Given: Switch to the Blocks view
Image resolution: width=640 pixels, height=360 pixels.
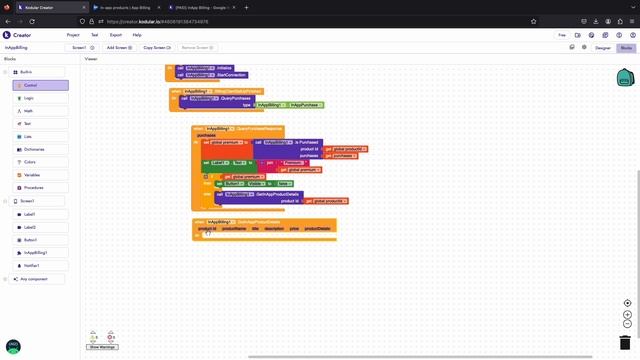Looking at the screenshot, I should click(626, 48).
